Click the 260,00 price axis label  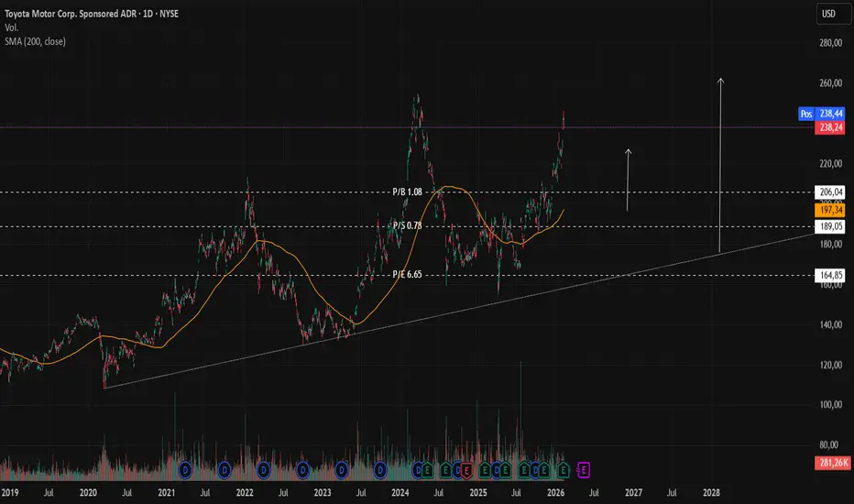pos(830,82)
